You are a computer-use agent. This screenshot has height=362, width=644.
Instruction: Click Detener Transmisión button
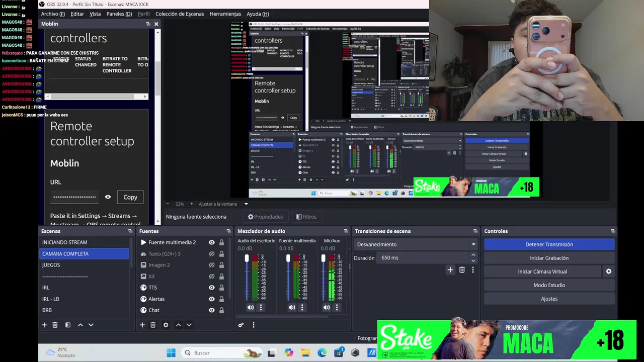click(x=549, y=244)
